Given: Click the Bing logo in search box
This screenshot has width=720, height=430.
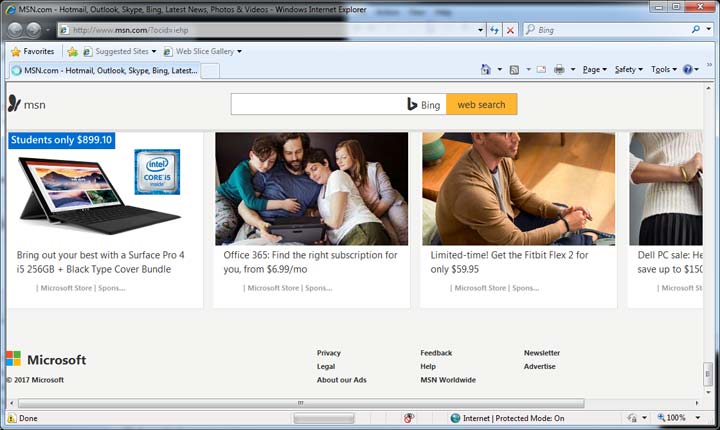Looking at the screenshot, I should pos(423,105).
